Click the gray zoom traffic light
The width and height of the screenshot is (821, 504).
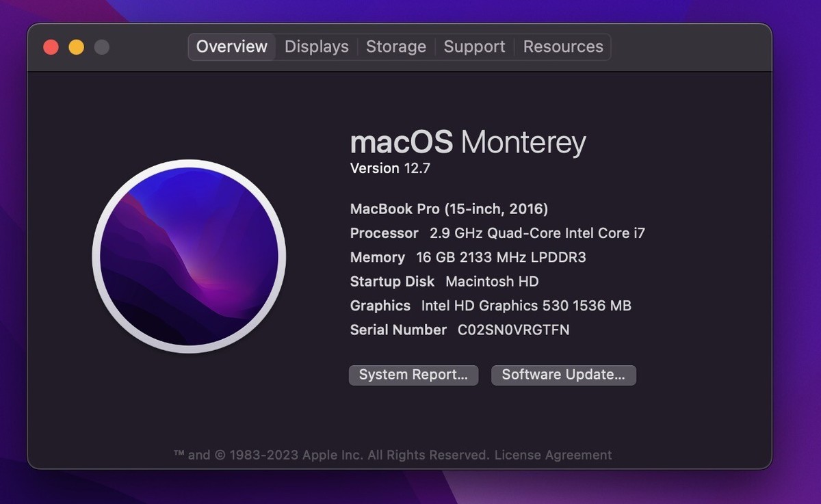(101, 47)
